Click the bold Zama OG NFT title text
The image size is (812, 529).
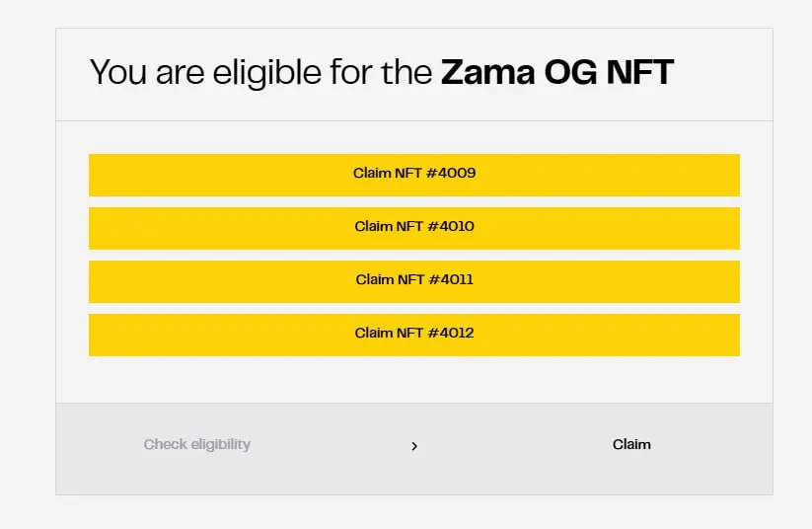pos(557,72)
